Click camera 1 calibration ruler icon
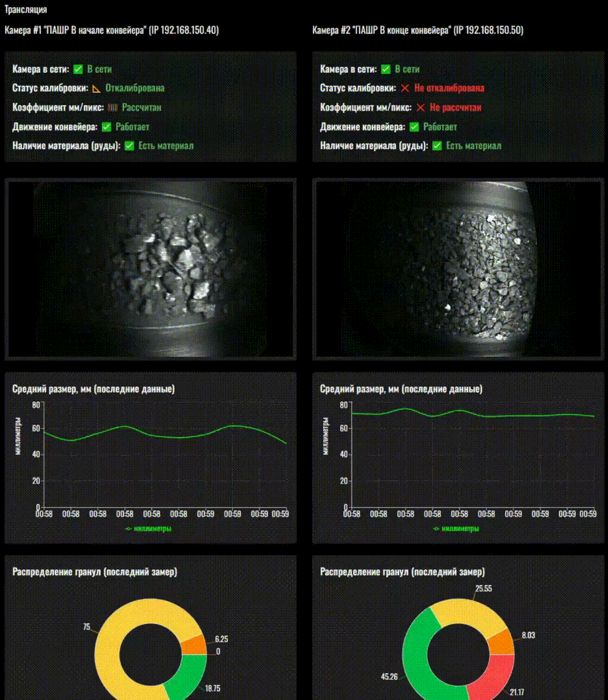This screenshot has height=700, width=608. (x=96, y=89)
